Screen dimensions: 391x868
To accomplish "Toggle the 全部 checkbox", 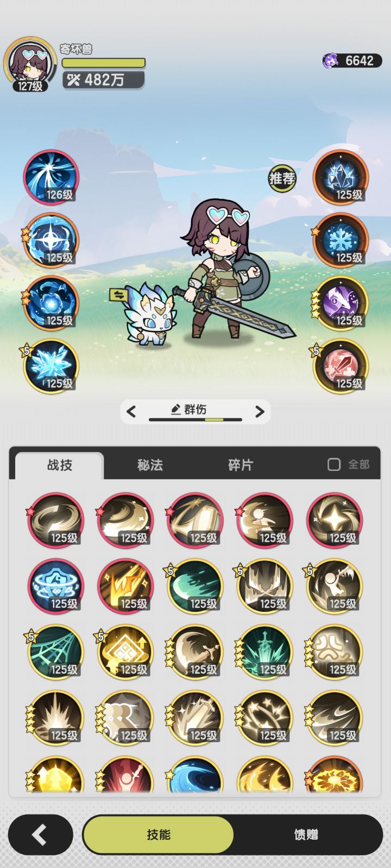I will point(334,464).
